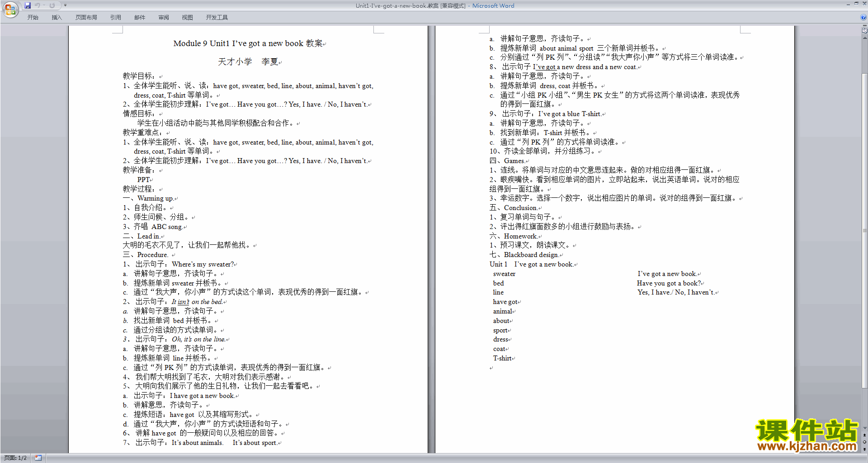Open Word Help via the blue question mark

click(x=863, y=17)
